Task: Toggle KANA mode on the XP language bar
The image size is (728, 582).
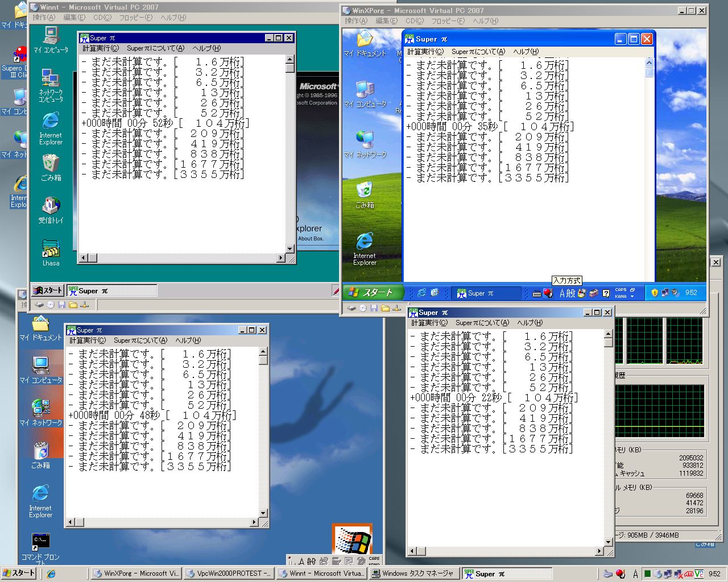Action: (x=621, y=296)
